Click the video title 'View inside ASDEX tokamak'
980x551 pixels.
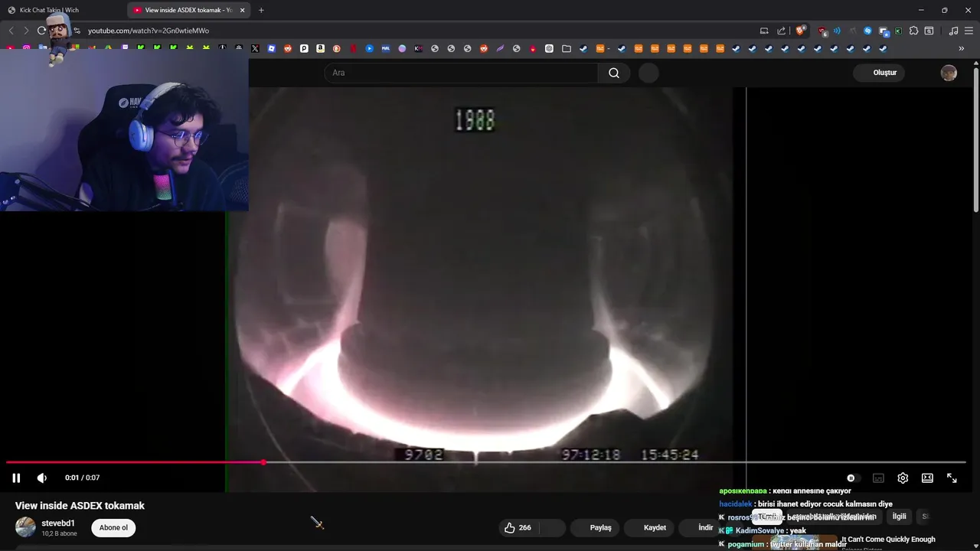[x=80, y=506]
